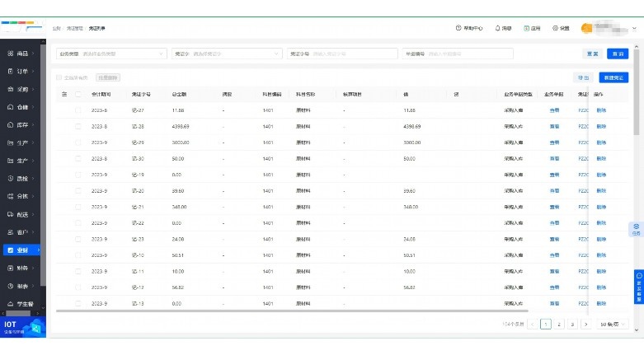644x355 pixels.
Task: Click page scrollbar up arrow at right
Action: coord(637,47)
